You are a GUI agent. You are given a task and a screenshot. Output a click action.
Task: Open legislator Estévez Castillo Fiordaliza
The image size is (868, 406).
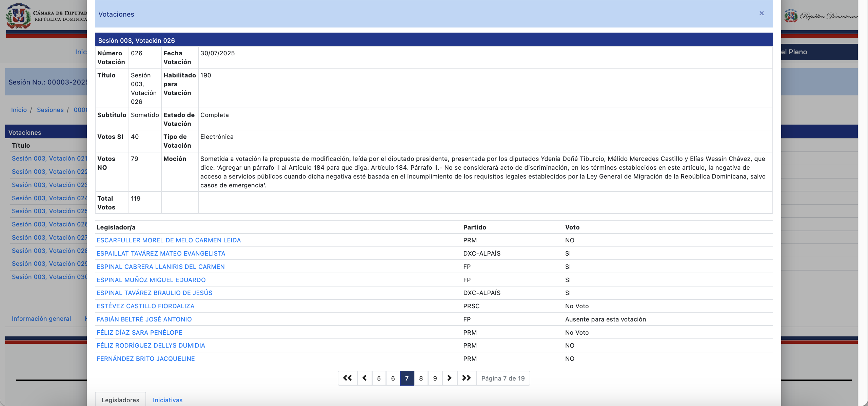pyautogui.click(x=145, y=306)
